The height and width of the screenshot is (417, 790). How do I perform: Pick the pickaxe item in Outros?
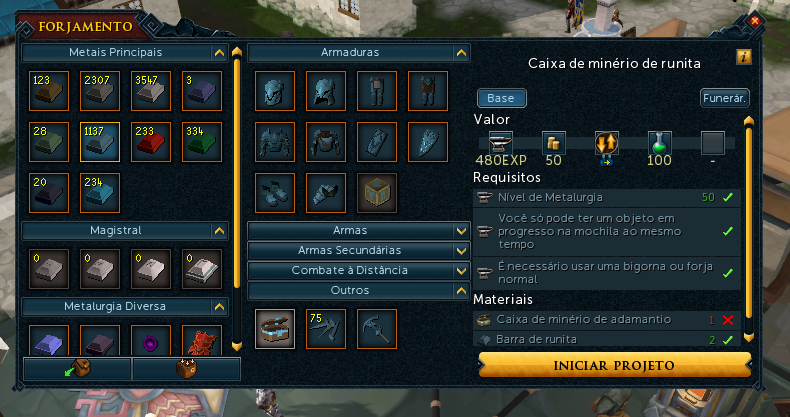tap(377, 329)
